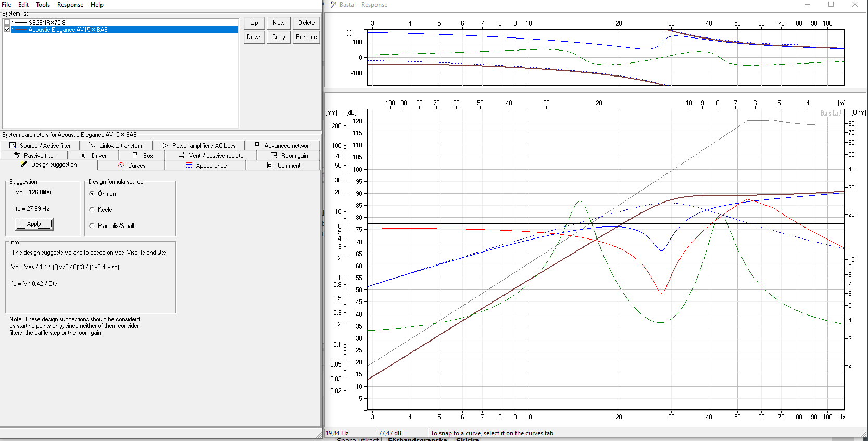This screenshot has height=441, width=868.
Task: Click the Power amplifier triangle icon
Action: (x=165, y=146)
